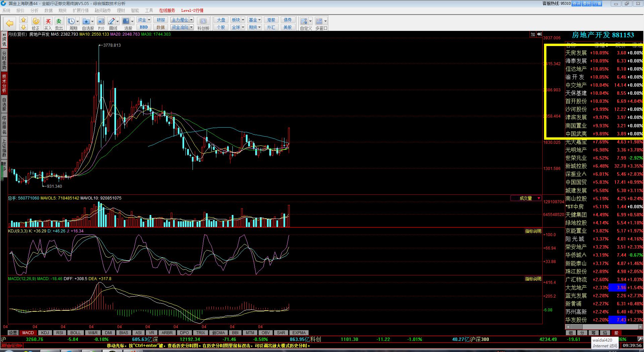Click the 科创板 board icon

pos(203,24)
